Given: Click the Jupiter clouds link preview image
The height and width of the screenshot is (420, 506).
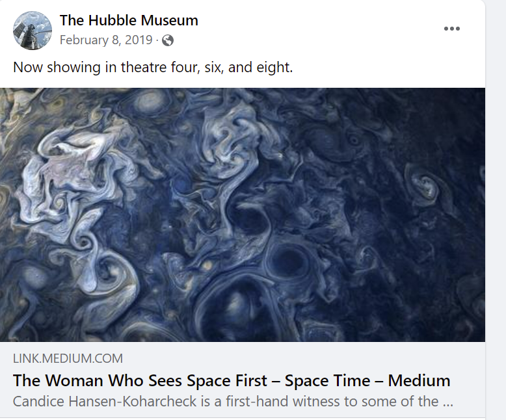Looking at the screenshot, I should pos(243,215).
